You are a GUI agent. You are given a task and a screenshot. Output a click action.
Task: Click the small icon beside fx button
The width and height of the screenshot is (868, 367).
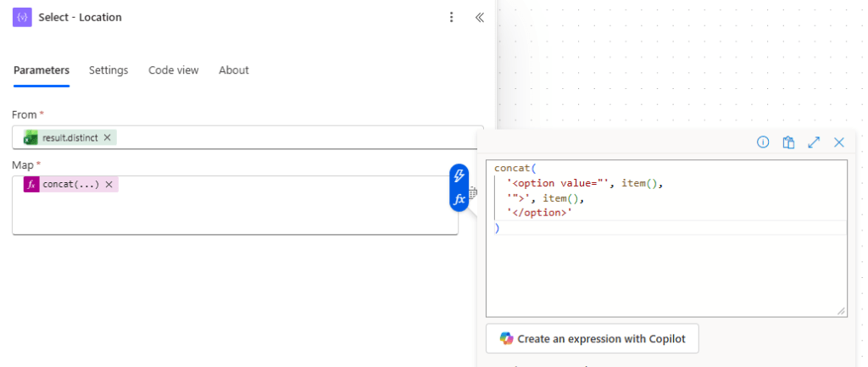point(473,193)
